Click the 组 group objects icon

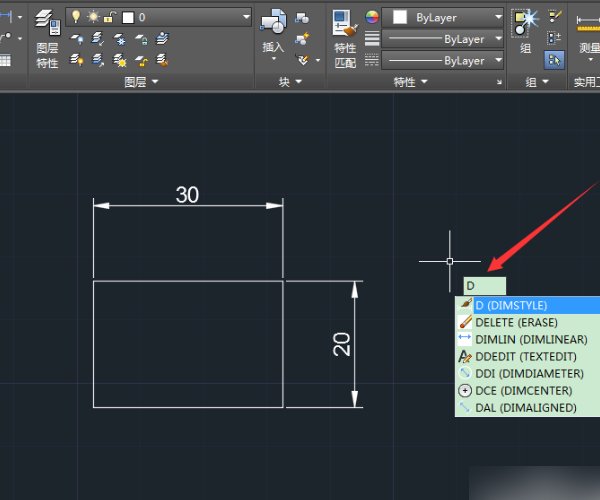pyautogui.click(x=525, y=23)
